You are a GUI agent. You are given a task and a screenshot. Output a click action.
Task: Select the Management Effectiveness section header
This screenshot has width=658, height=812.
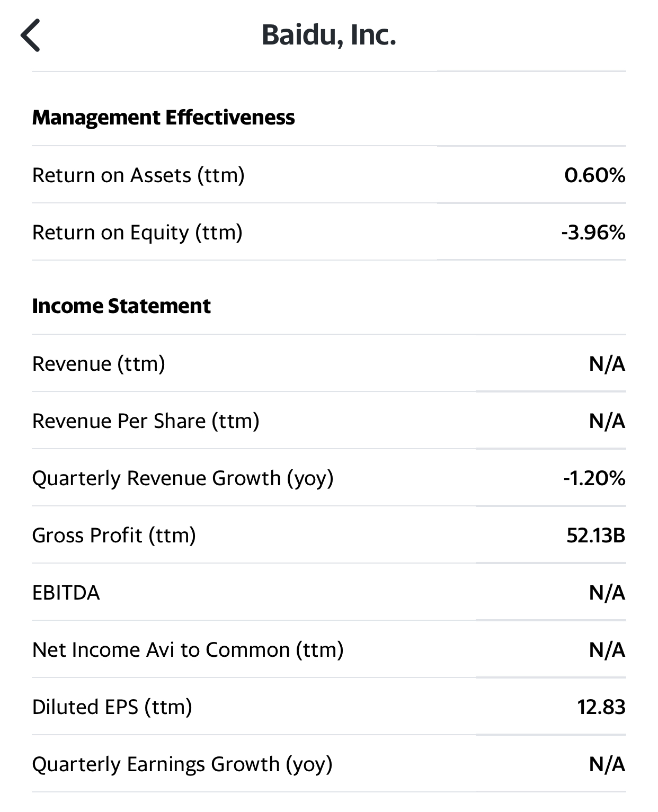click(x=163, y=118)
